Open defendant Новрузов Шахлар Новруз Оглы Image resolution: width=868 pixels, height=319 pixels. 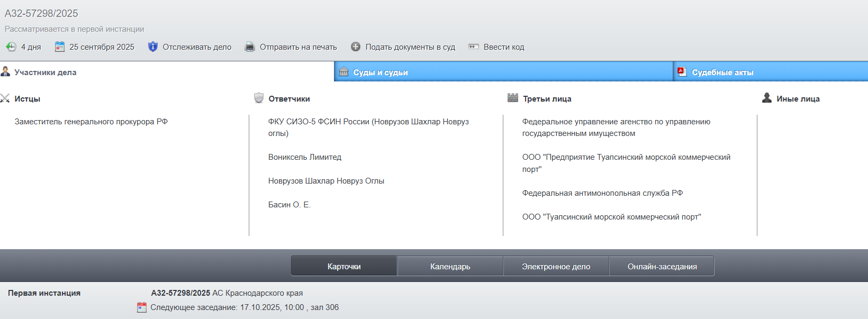point(326,181)
